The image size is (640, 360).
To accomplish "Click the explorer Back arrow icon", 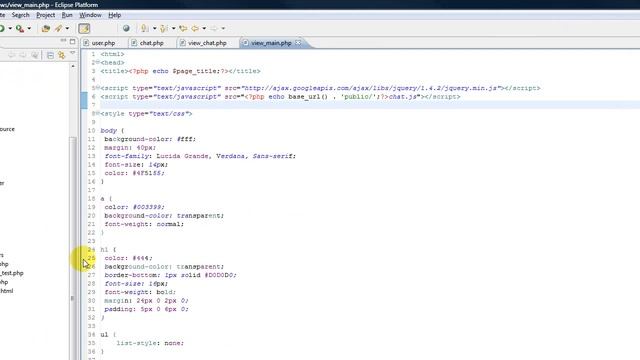I will pos(11,55).
